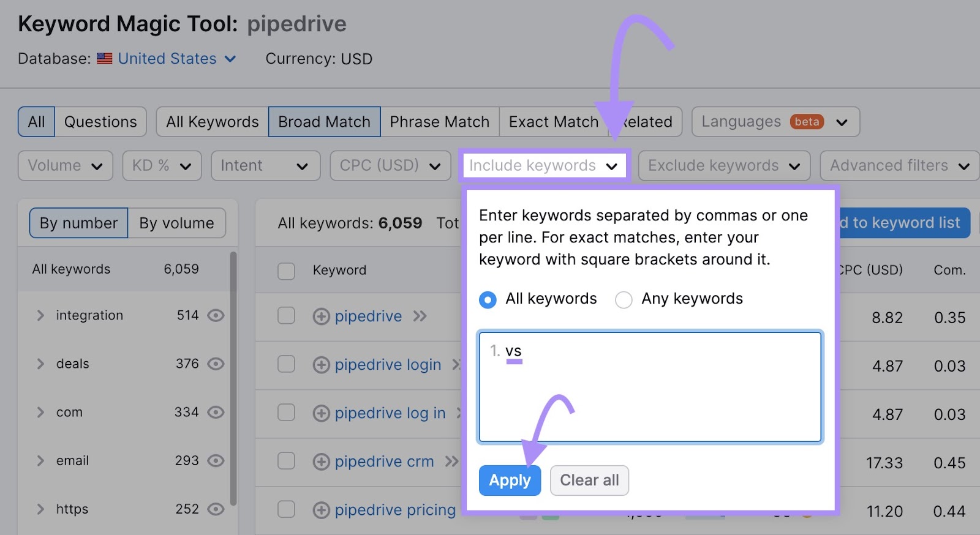This screenshot has height=535, width=980.
Task: Select the checkbox next to pipedrive pricing
Action: (x=286, y=510)
